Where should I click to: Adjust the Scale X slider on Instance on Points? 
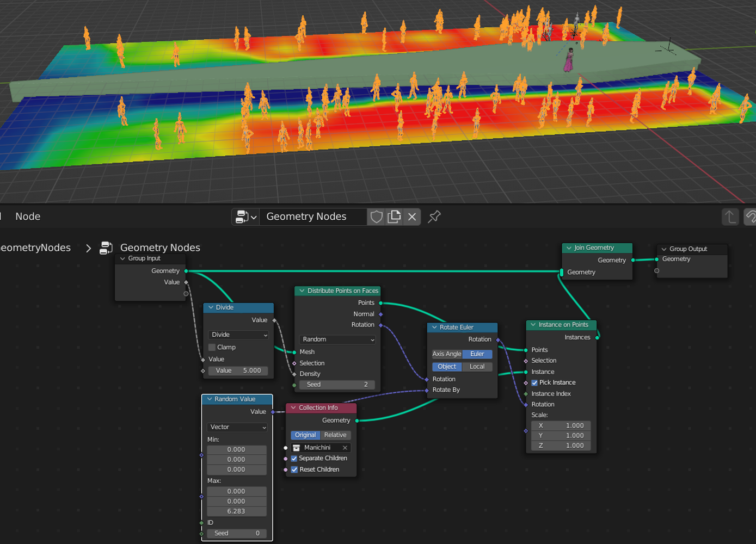(561, 425)
